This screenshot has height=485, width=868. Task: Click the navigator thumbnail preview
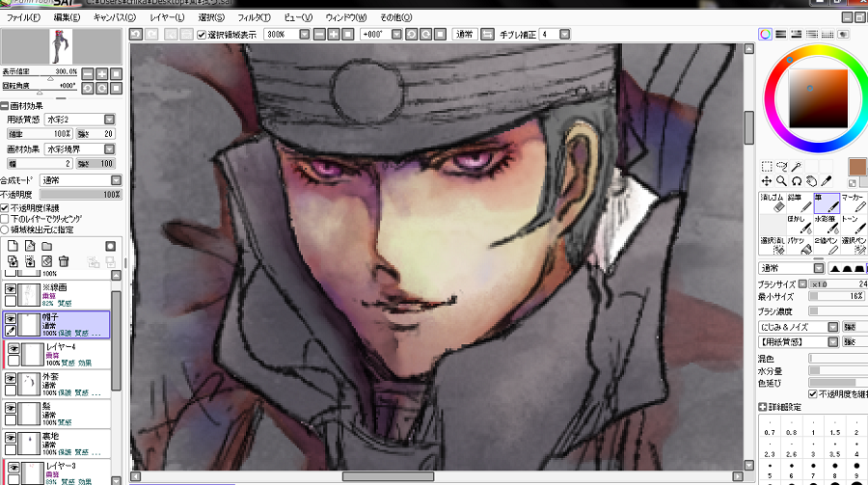pos(61,46)
